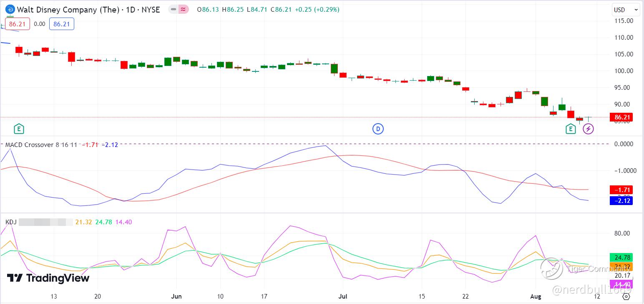Click the red -1.71 MACD axis label

click(621, 190)
